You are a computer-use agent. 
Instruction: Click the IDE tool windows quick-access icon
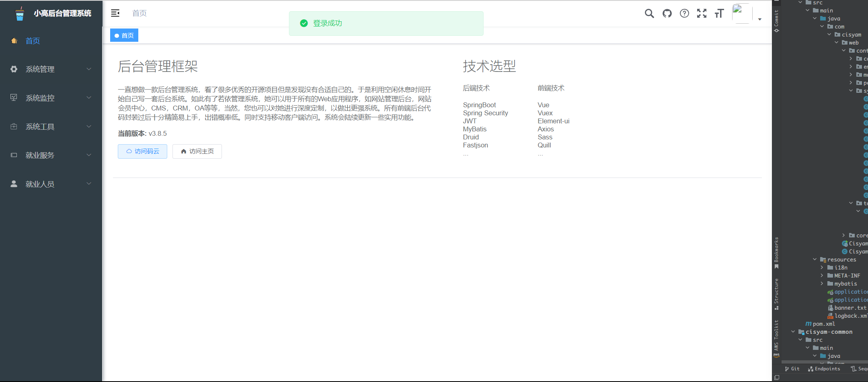coord(777,378)
